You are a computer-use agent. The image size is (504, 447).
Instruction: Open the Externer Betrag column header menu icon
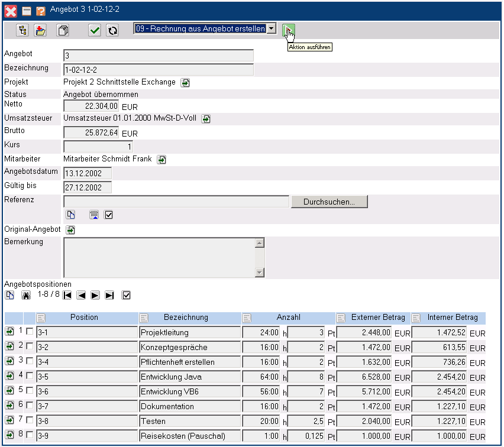(x=341, y=318)
